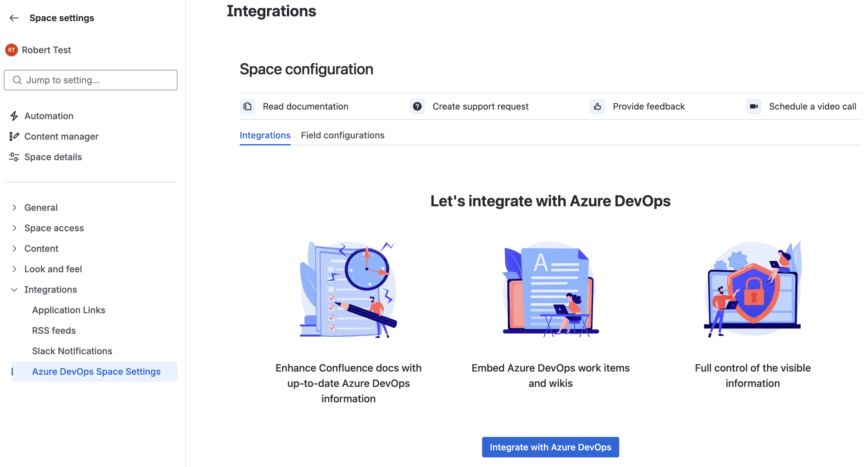The width and height of the screenshot is (868, 467).
Task: Click Integrate with Azure DevOps button
Action: pyautogui.click(x=550, y=447)
